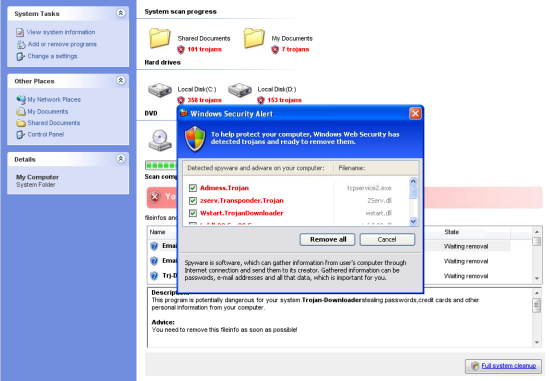Image resolution: width=550 pixels, height=381 pixels.
Task: Uncheck the zserv.Transponder.Trojan checkbox
Action: (193, 201)
